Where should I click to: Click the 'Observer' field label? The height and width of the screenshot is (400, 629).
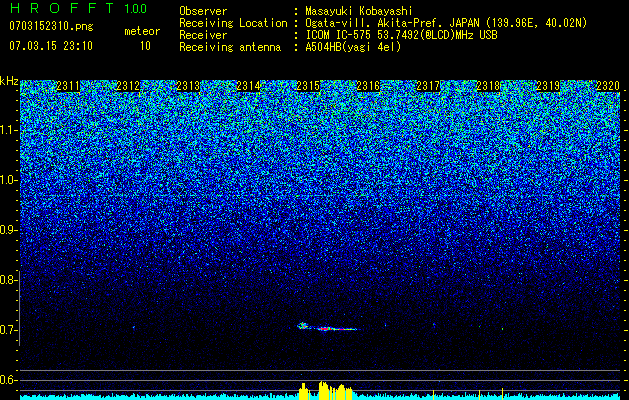(x=203, y=11)
